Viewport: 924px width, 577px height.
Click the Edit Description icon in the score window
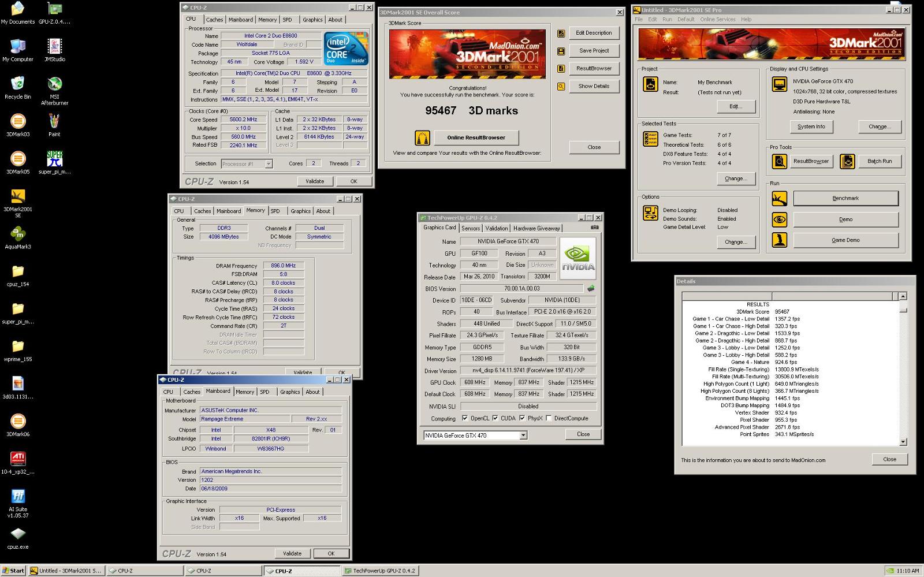click(561, 33)
